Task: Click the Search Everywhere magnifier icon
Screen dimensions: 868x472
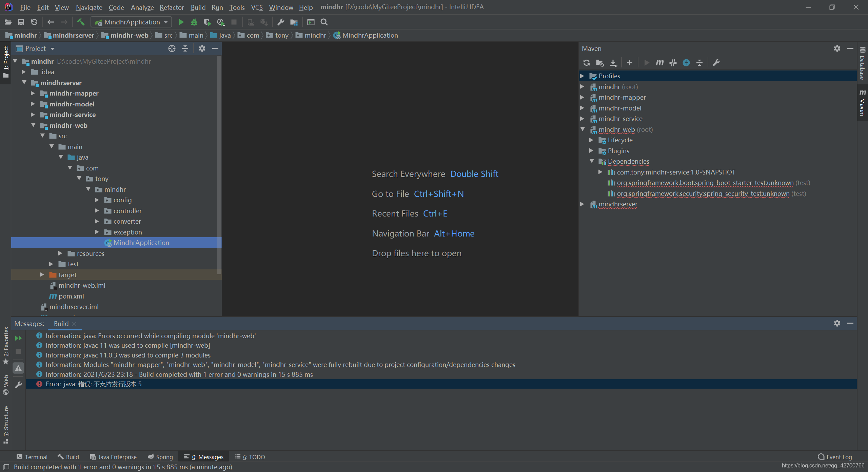Action: (324, 22)
